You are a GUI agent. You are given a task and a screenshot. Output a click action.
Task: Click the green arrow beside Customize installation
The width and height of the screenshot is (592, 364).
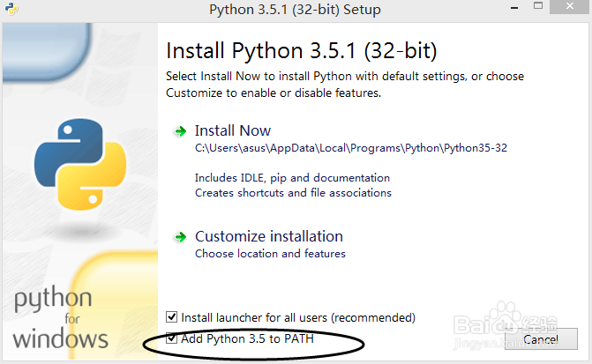click(x=181, y=237)
